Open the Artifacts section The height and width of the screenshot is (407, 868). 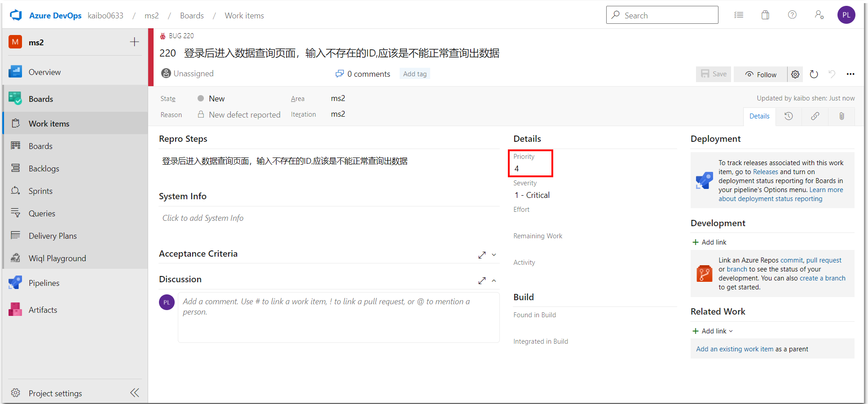[x=43, y=310]
